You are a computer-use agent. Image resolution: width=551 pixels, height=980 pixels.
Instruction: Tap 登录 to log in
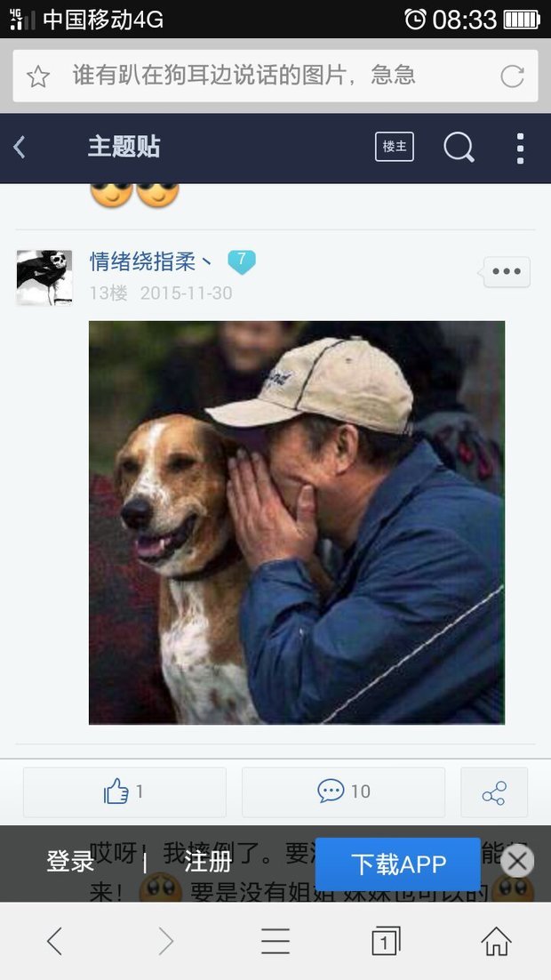(x=70, y=863)
